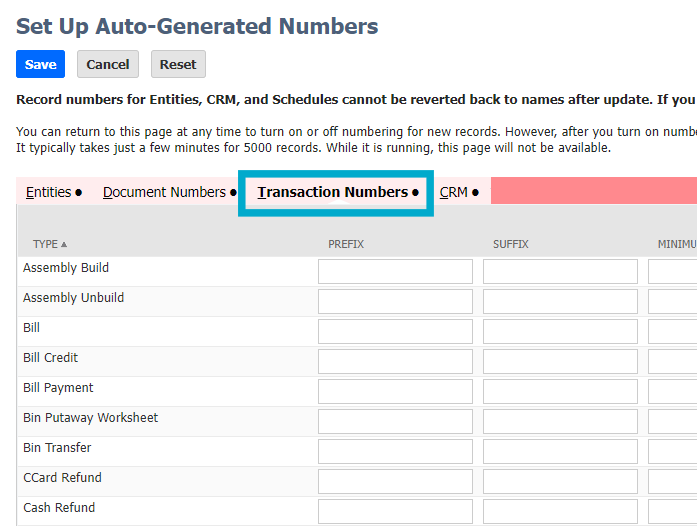Click the Bill prefix field
Screen dimensions: 697x526
[395, 332]
